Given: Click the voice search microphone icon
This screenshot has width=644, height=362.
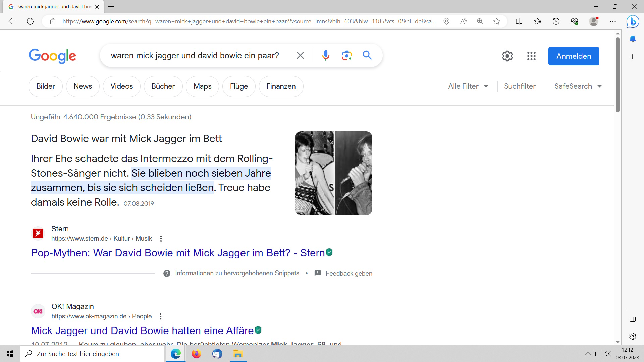Looking at the screenshot, I should click(x=325, y=55).
